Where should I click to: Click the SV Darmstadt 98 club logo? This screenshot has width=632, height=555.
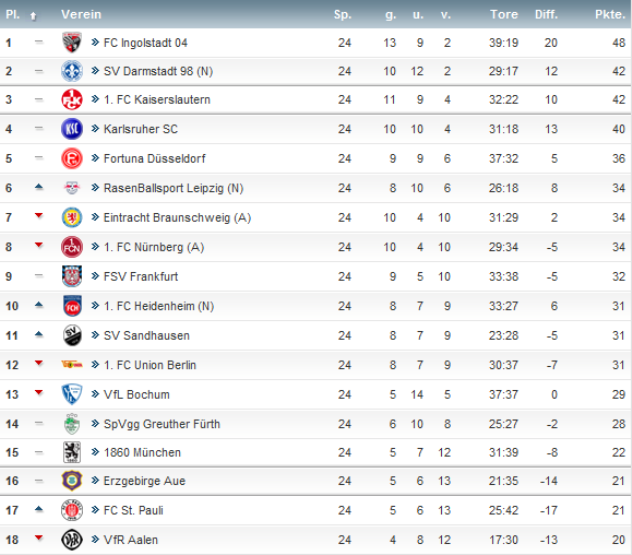[x=72, y=71]
